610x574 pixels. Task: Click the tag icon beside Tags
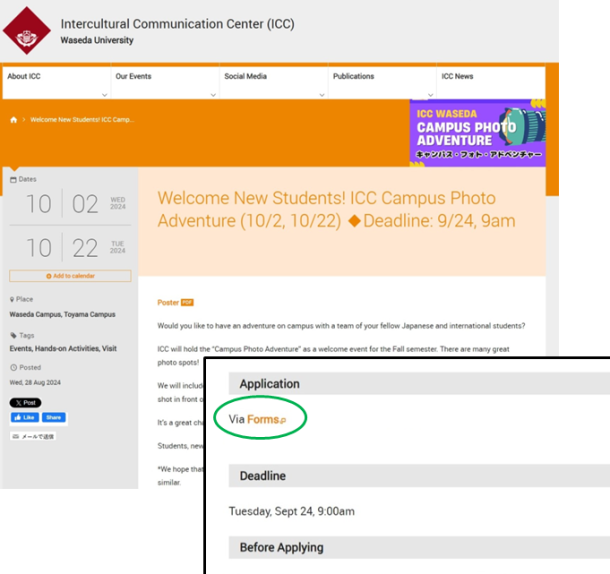coord(13,335)
